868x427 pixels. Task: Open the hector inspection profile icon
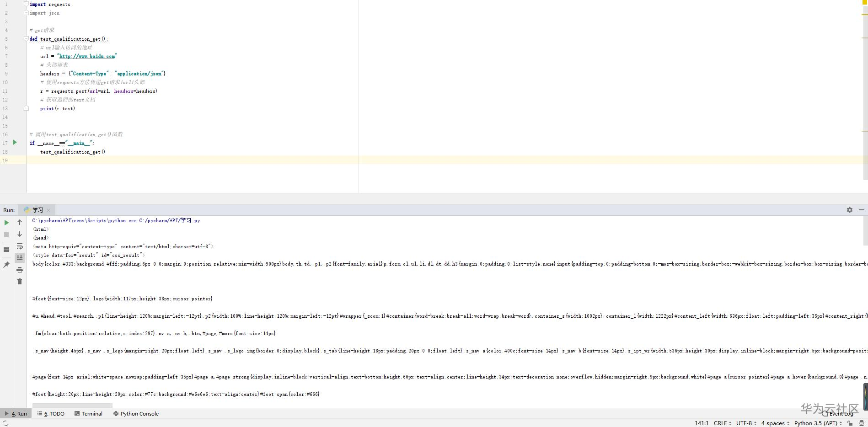(x=862, y=423)
